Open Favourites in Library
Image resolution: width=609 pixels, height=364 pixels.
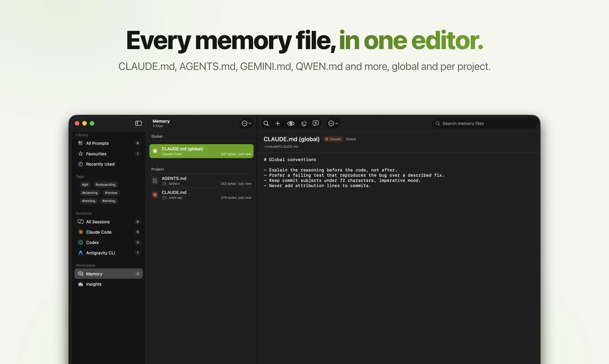pyautogui.click(x=109, y=154)
